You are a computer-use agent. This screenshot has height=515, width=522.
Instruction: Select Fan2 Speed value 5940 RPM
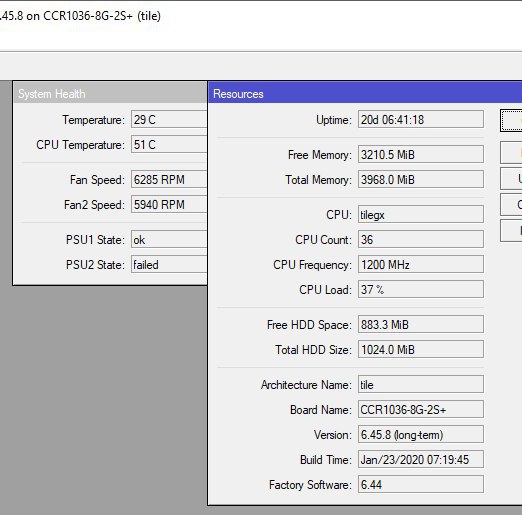coord(169,204)
